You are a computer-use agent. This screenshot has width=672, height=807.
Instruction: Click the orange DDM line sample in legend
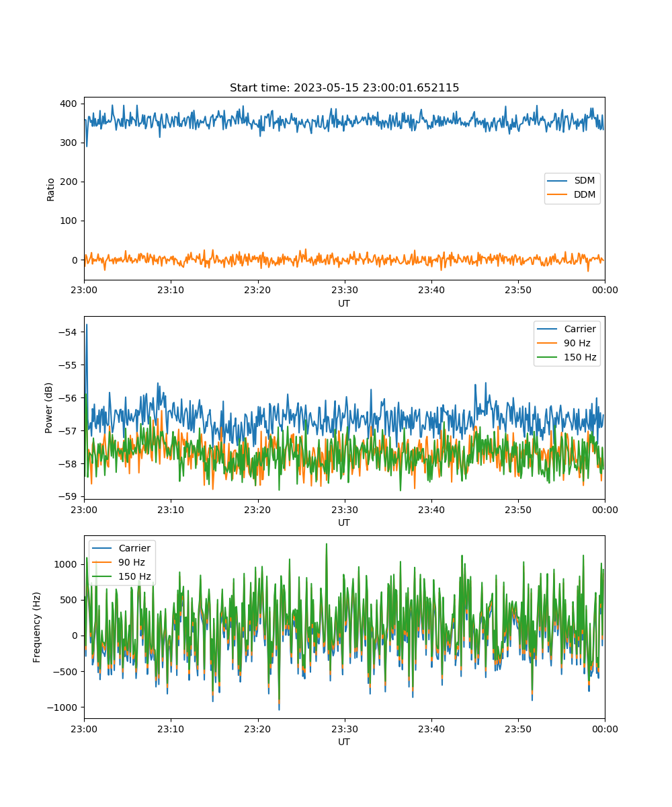(558, 195)
